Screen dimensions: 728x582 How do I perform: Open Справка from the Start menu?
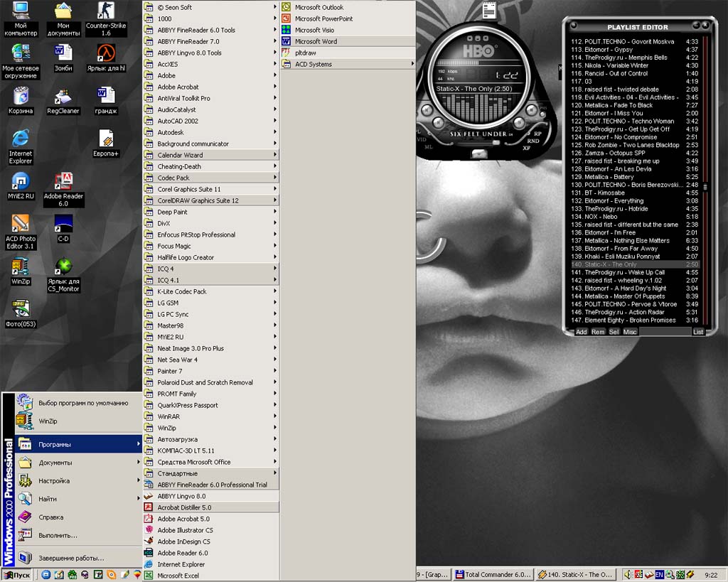78,517
